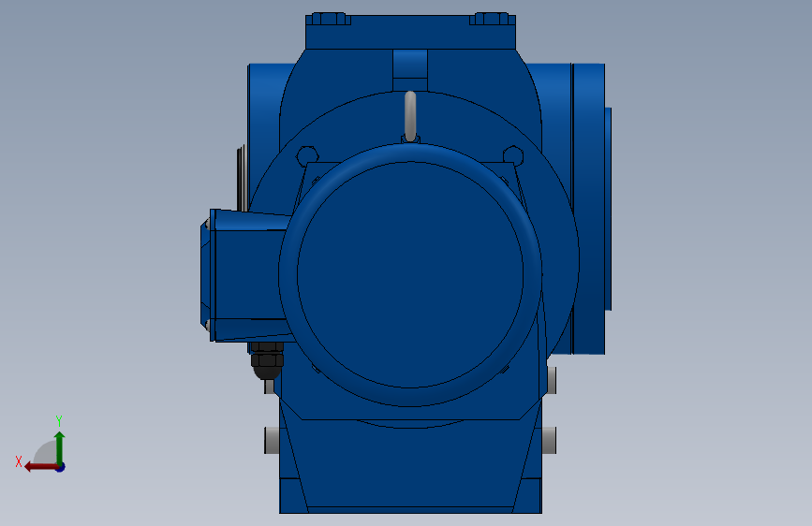Pick the top-left hex bolt head on the housing
This screenshot has height=526, width=812.
(x=329, y=19)
